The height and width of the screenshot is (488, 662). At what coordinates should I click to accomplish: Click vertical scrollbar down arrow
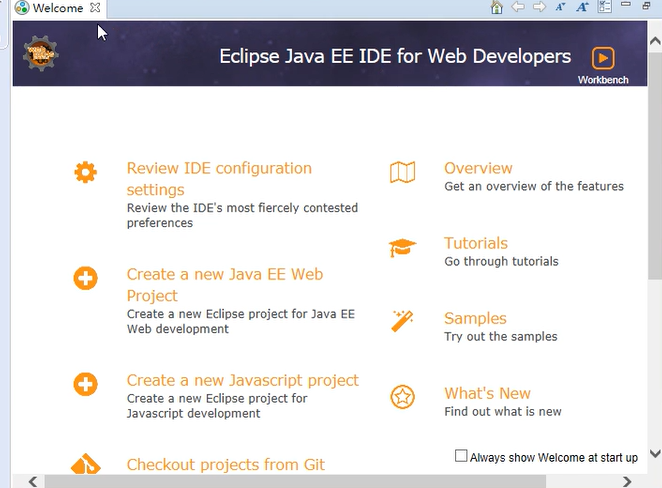pos(655,454)
